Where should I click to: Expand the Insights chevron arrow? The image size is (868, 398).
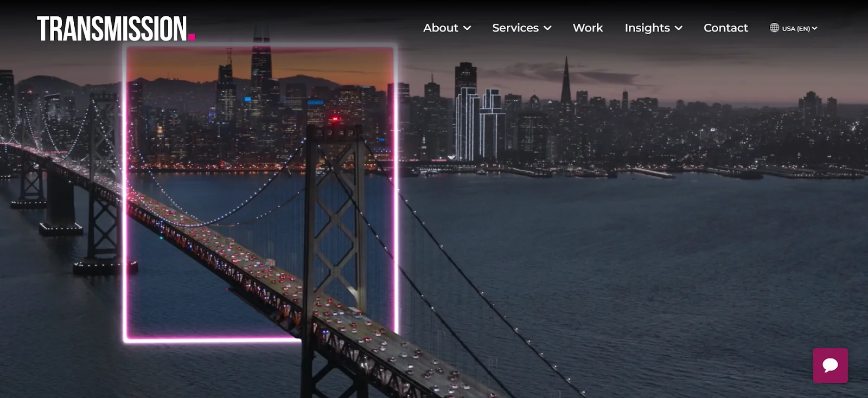(678, 28)
